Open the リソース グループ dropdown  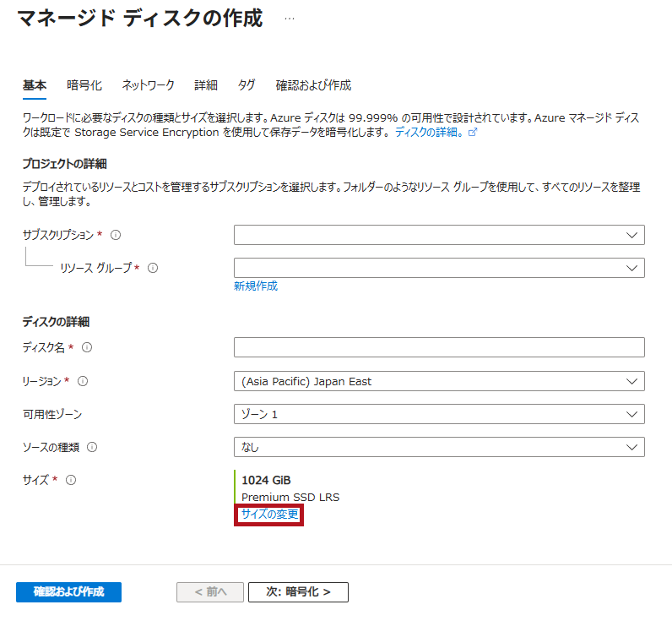[x=439, y=268]
